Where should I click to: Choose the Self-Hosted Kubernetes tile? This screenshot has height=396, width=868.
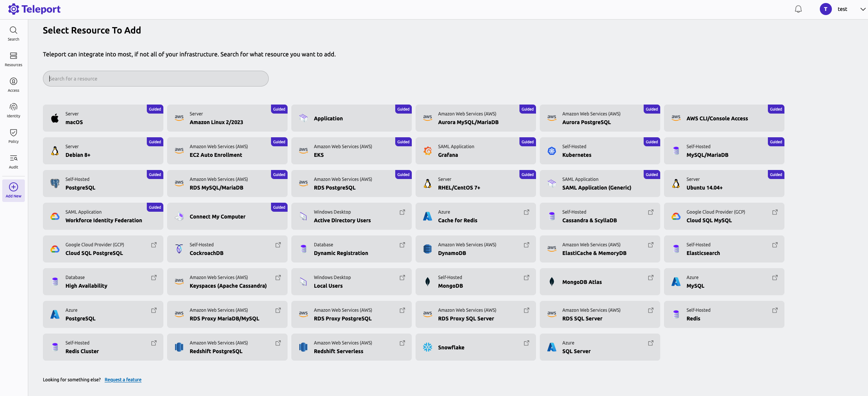[x=600, y=151]
